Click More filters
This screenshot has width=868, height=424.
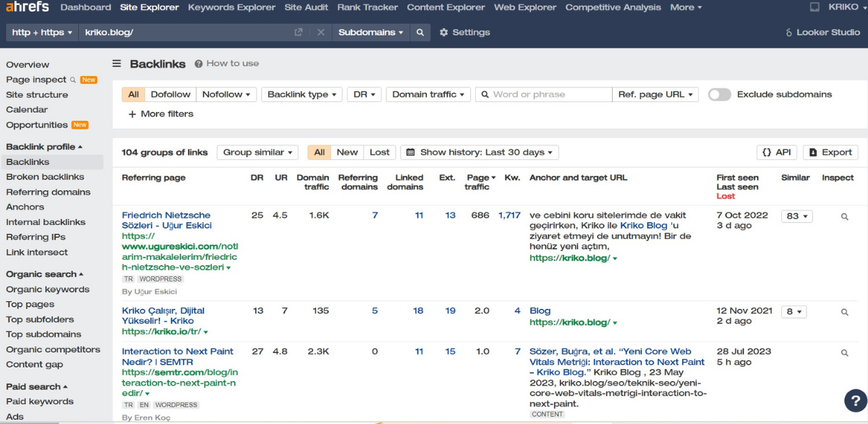coord(161,114)
